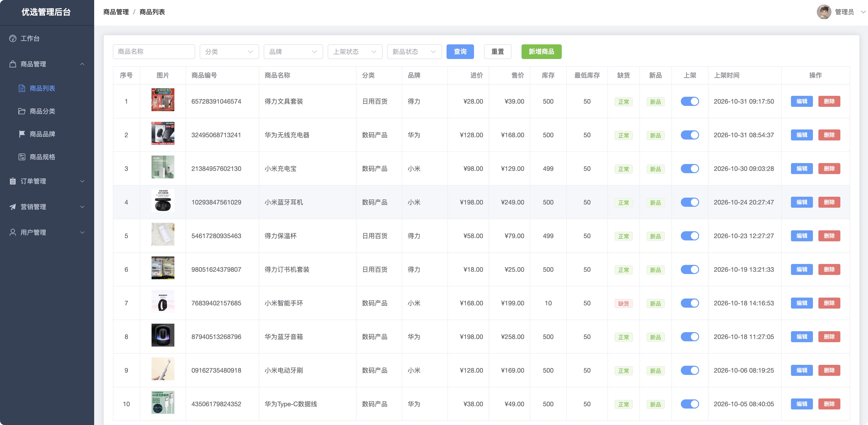This screenshot has height=425, width=868.
Task: Toggle 上架 switch for 华为无线充电器
Action: 690,135
